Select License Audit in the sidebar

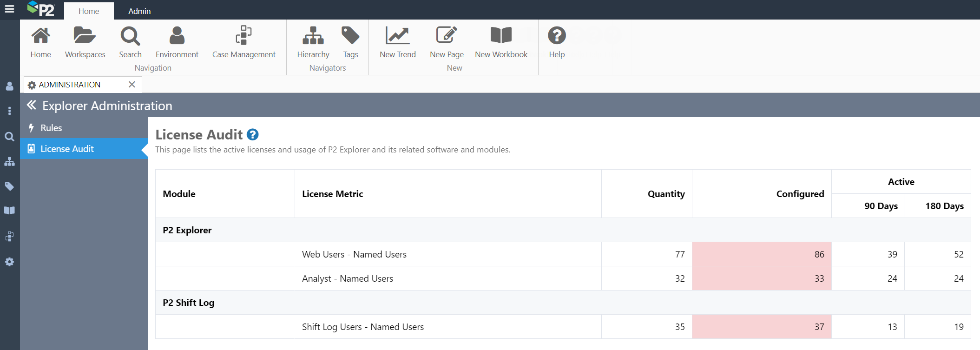67,149
